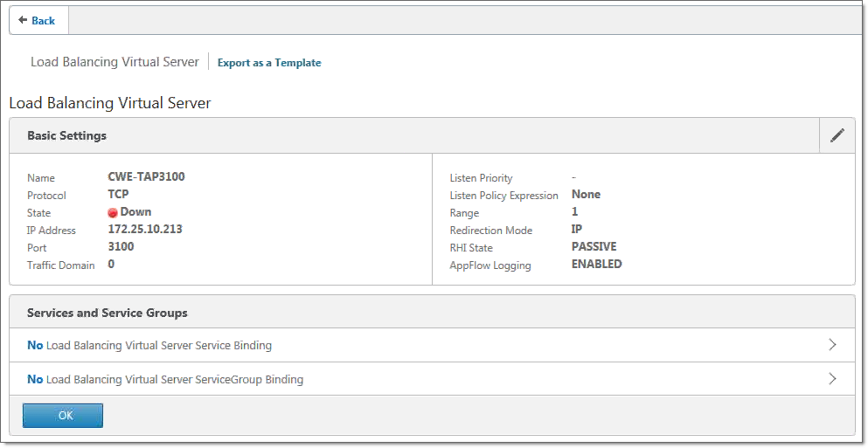Select the CWE-TAP3100 name value
Screen dimensions: 868x448
(146, 177)
